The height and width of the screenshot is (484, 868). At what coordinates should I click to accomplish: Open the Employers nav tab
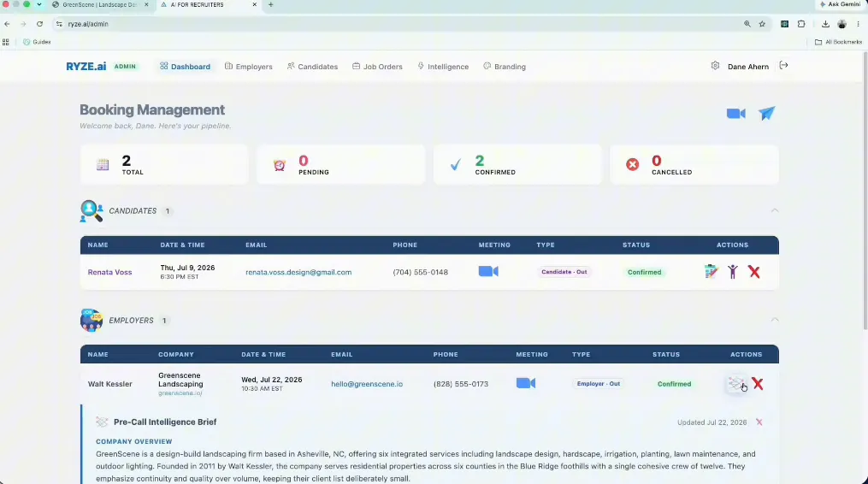249,67
